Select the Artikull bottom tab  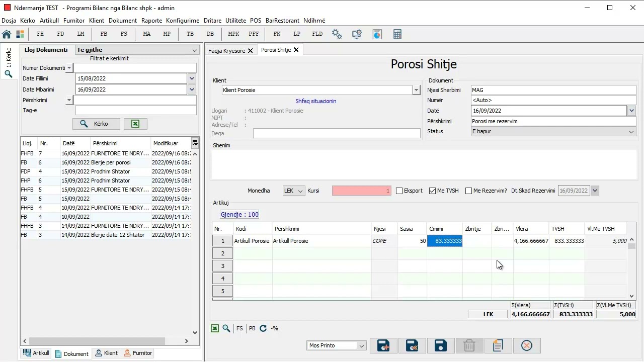[x=36, y=353]
